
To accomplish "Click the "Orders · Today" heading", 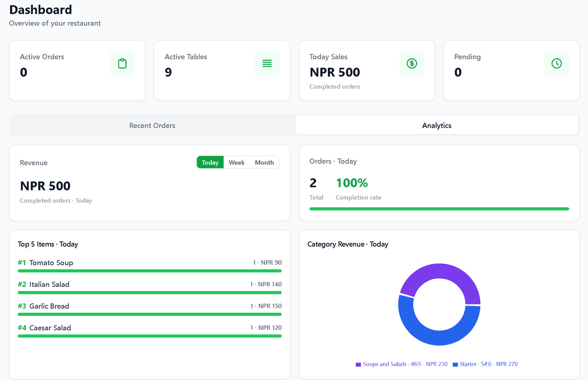I will coord(333,161).
